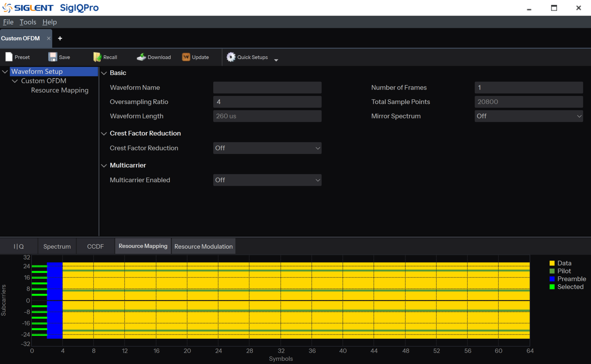Open the Multicarrier Enabled dropdown
The width and height of the screenshot is (591, 364).
[267, 180]
